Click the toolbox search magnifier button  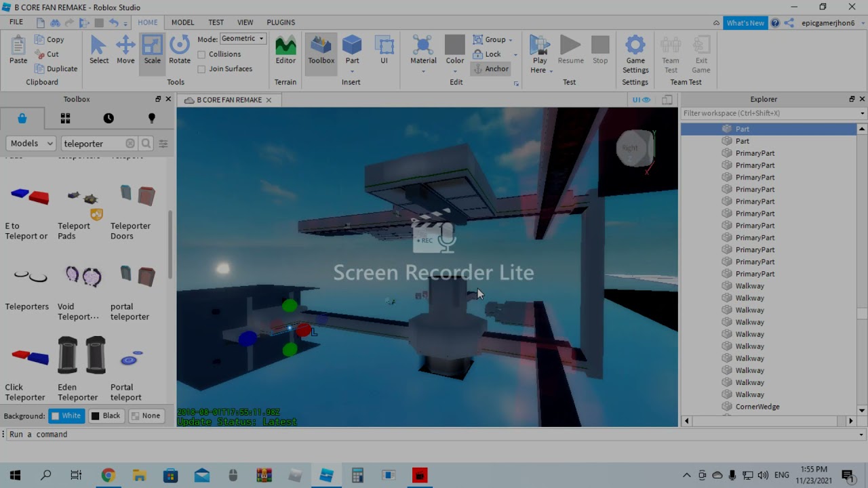point(146,144)
